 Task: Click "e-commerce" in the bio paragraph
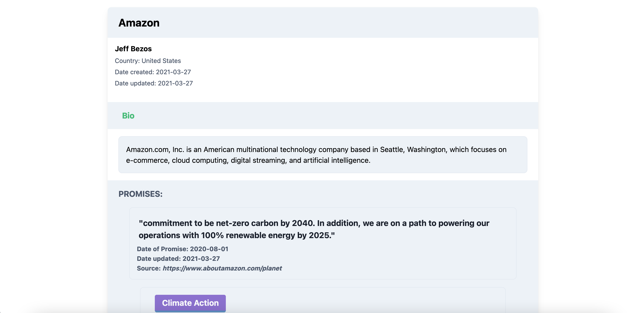click(147, 160)
